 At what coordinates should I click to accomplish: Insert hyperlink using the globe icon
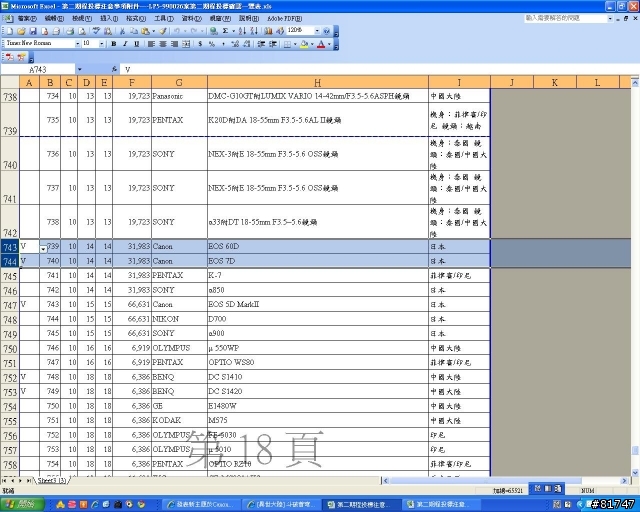pyautogui.click(x=213, y=31)
